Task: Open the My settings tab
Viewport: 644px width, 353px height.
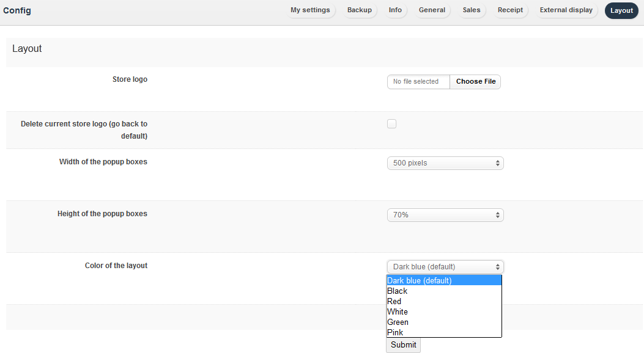Action: [310, 10]
